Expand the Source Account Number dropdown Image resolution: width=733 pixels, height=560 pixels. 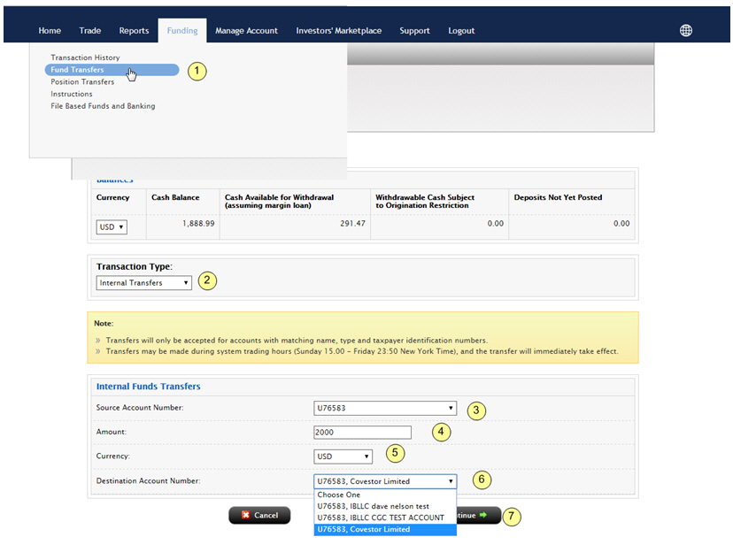click(x=385, y=409)
